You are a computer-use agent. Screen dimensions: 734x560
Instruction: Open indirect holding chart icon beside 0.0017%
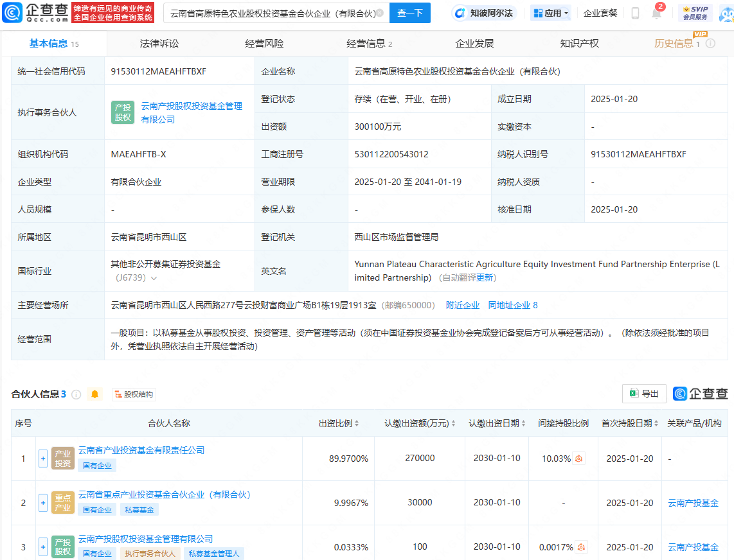click(x=581, y=547)
